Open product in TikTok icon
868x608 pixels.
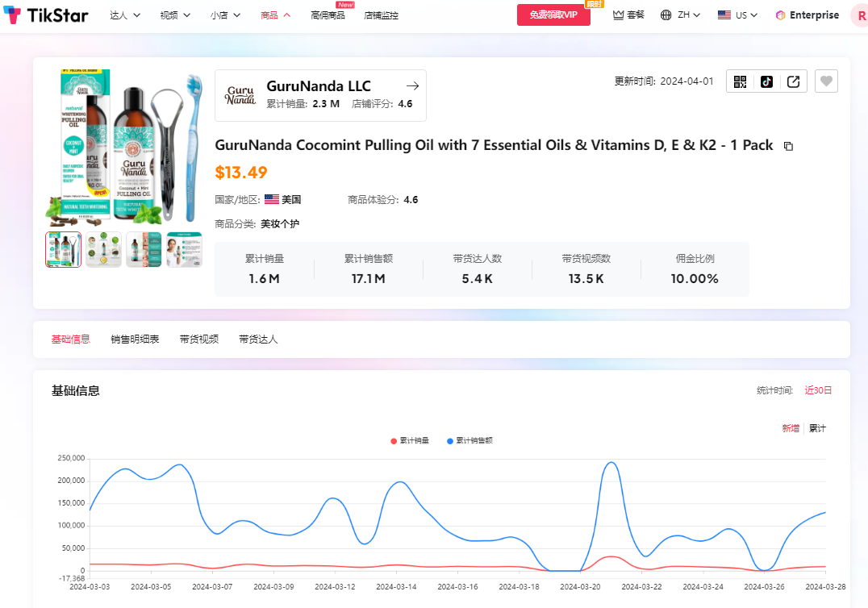point(766,82)
